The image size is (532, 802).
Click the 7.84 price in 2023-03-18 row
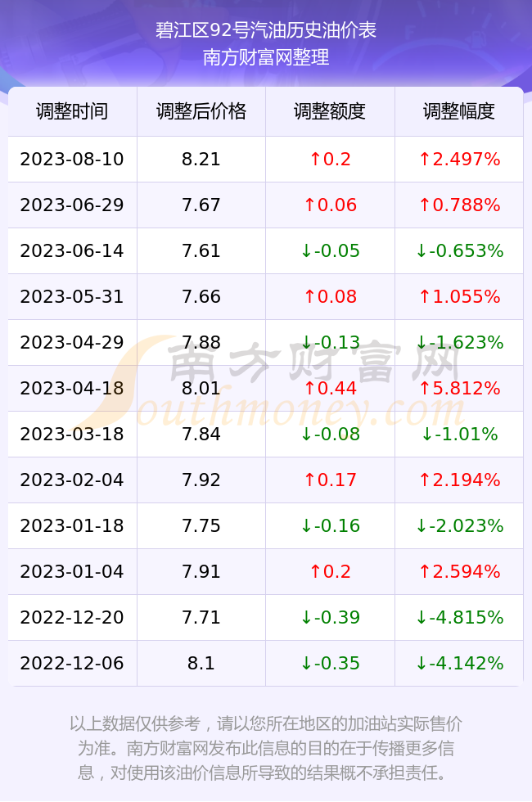coord(201,435)
